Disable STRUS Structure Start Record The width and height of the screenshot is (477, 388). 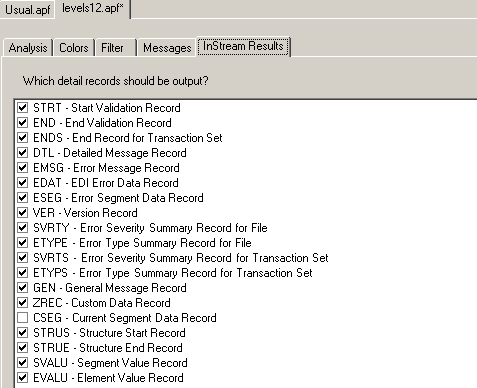coord(22,333)
